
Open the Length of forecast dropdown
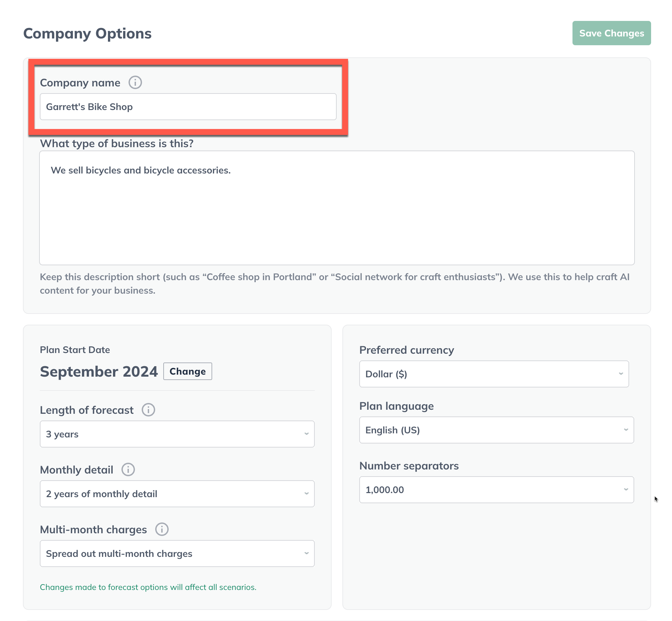[177, 434]
